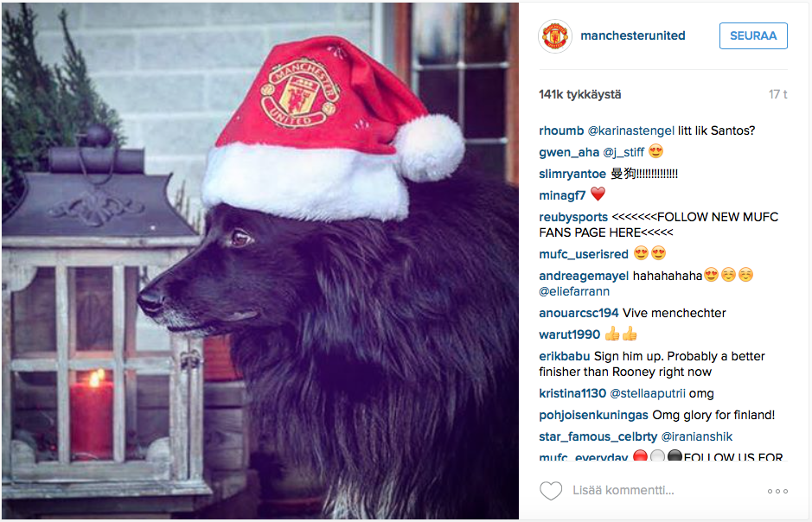Open the @j_stiff mention link

pyautogui.click(x=623, y=152)
